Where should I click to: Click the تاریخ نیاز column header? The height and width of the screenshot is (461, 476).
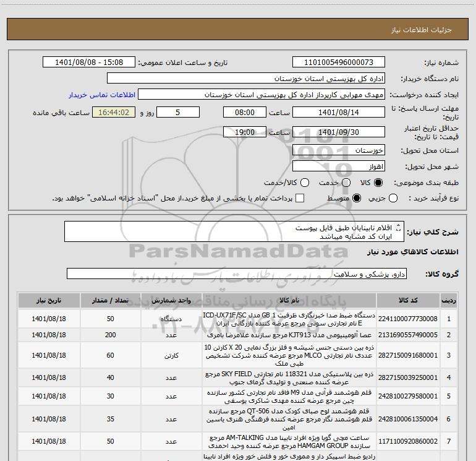click(49, 301)
